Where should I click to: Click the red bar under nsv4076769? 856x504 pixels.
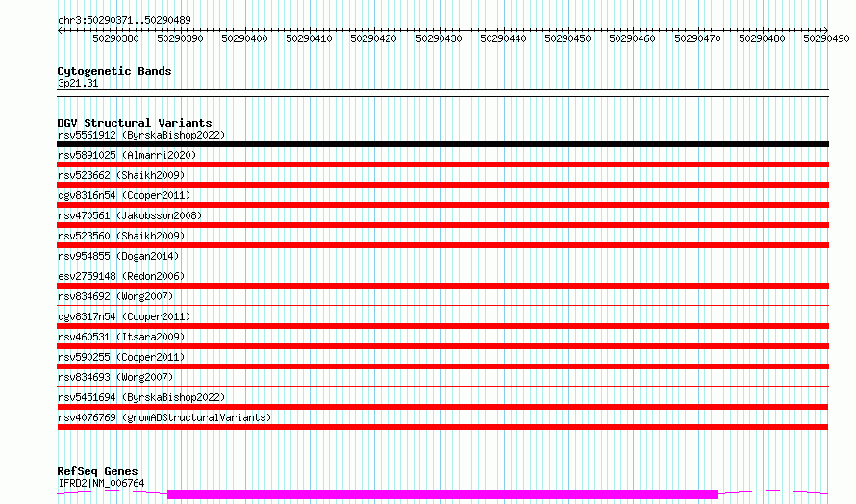(442, 427)
